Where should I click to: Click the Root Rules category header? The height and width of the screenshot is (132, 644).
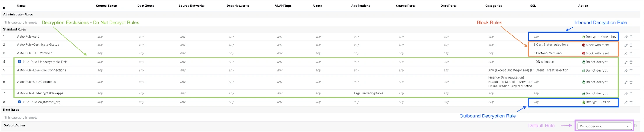[11, 110]
